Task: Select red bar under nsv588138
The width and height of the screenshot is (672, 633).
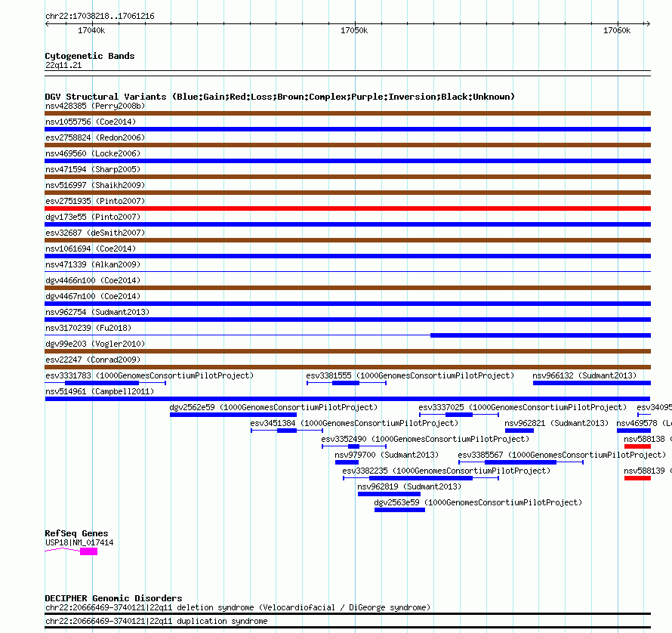Action: coord(638,446)
